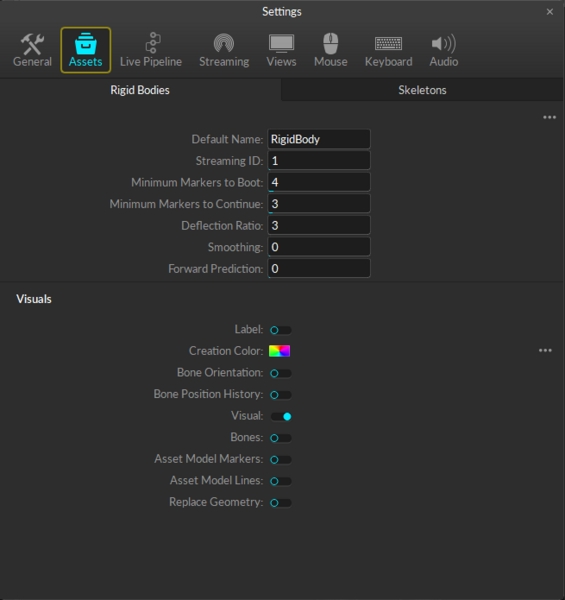
Task: Open the three-dot menu beside Creation Color
Action: coord(545,350)
